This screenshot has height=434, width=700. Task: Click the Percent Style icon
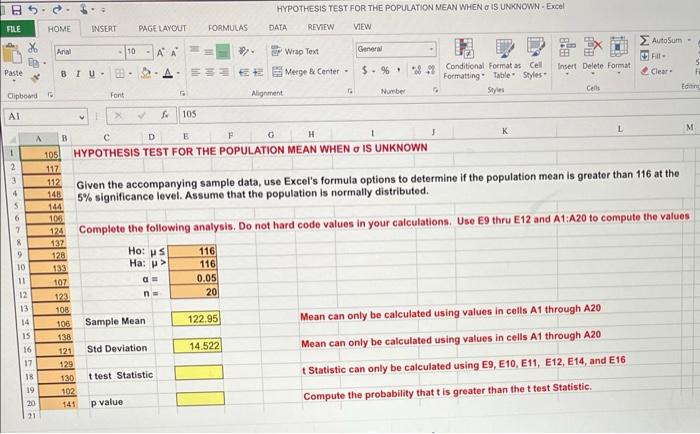pos(385,70)
